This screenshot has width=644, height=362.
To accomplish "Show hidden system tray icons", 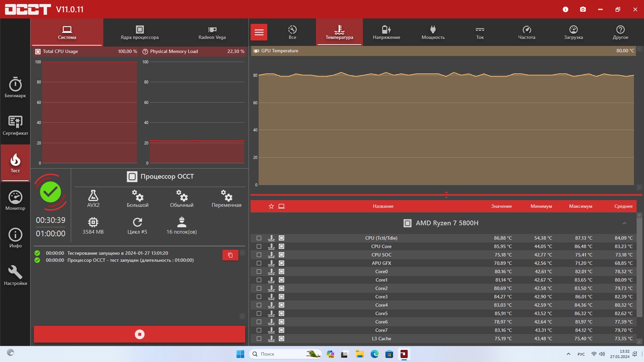I will coord(568,354).
